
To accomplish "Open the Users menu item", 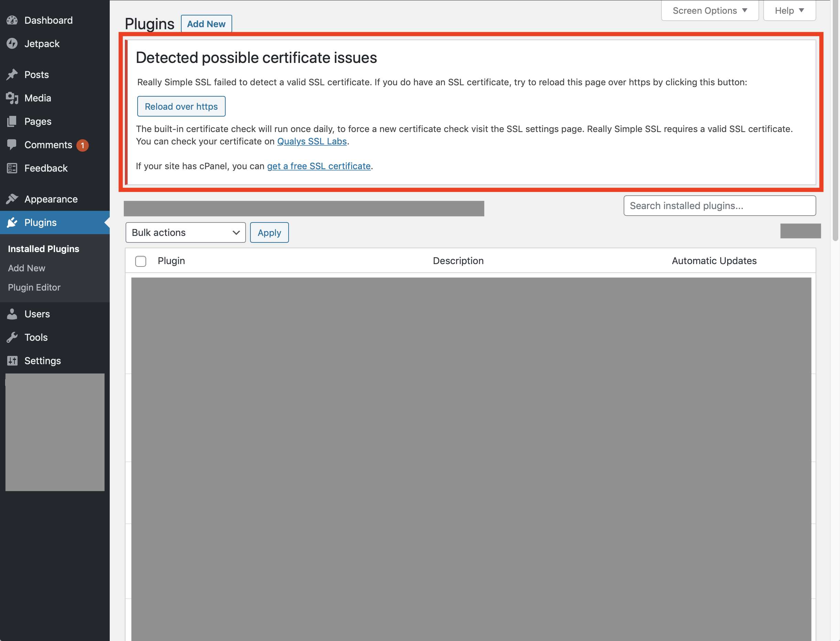I will click(x=55, y=314).
